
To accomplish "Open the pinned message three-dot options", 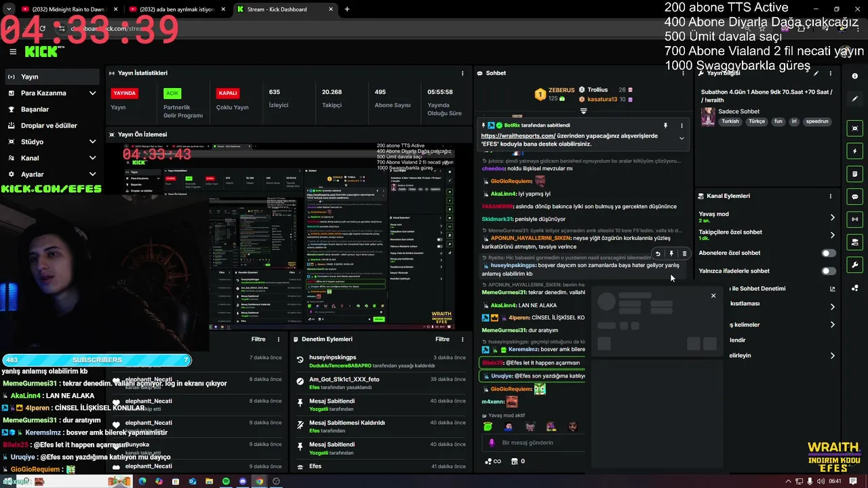I will pos(682,125).
